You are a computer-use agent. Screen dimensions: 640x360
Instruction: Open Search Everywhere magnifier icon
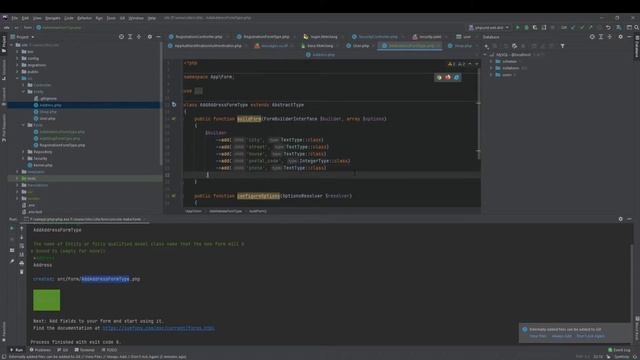tap(636, 27)
